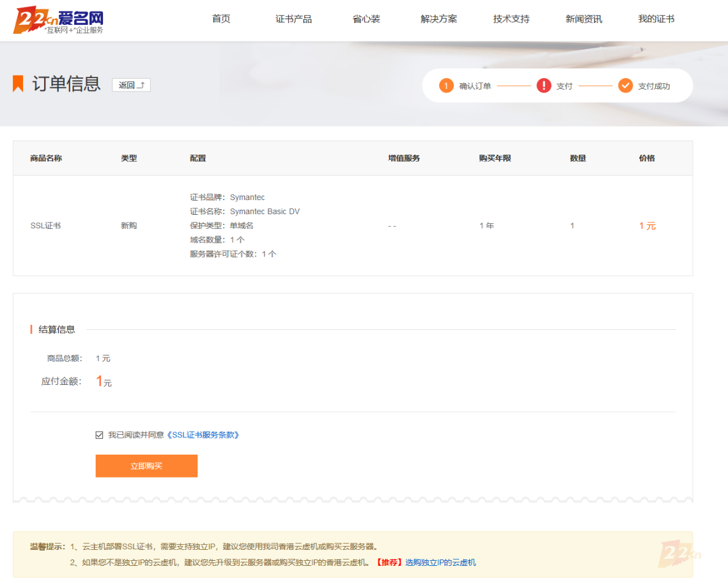Click the 订单信息 page title
This screenshot has width=728, height=578.
coord(66,84)
